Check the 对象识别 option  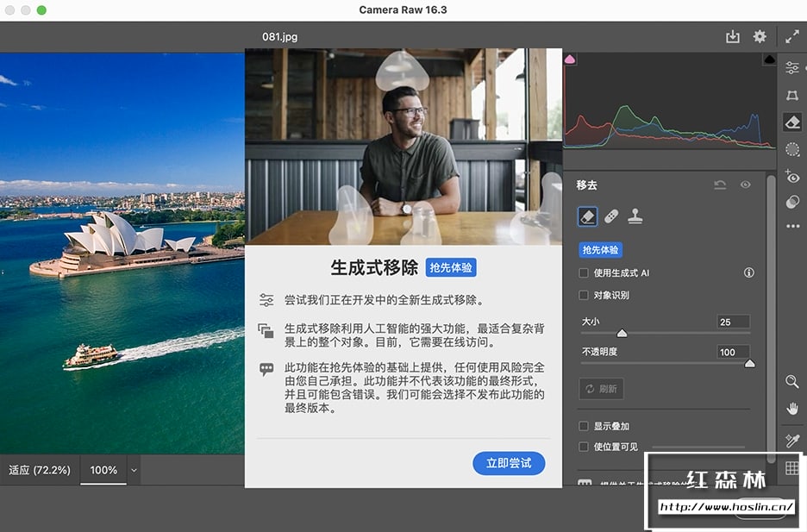tap(584, 295)
